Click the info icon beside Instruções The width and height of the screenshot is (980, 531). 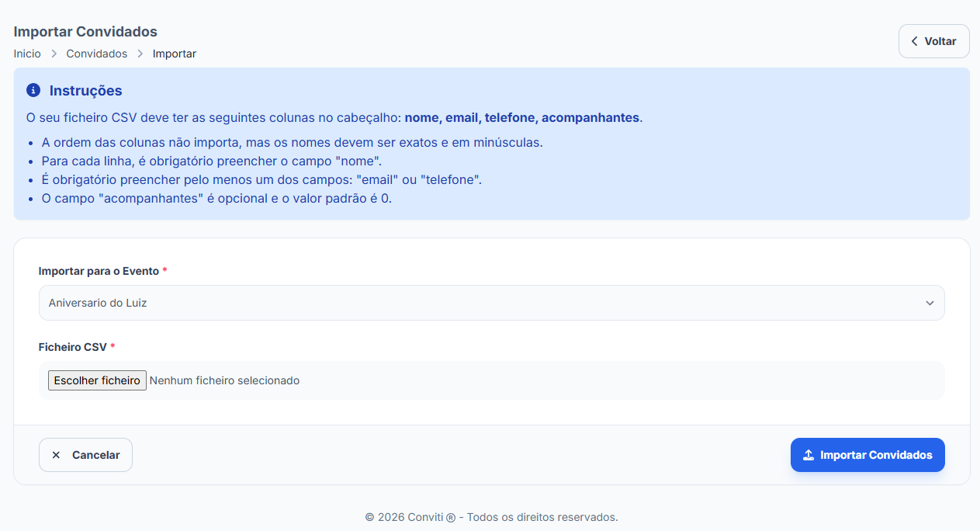(x=33, y=90)
